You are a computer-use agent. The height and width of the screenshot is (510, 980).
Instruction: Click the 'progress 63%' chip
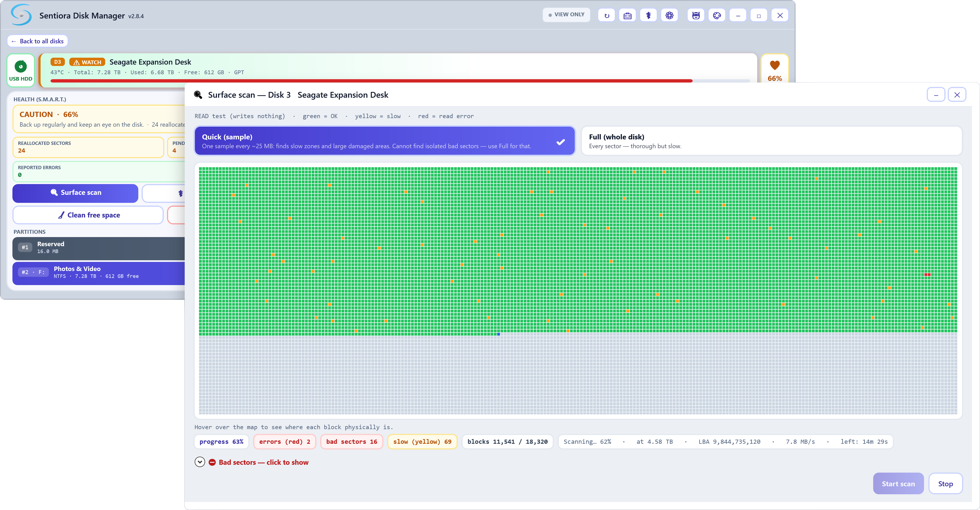[221, 442]
